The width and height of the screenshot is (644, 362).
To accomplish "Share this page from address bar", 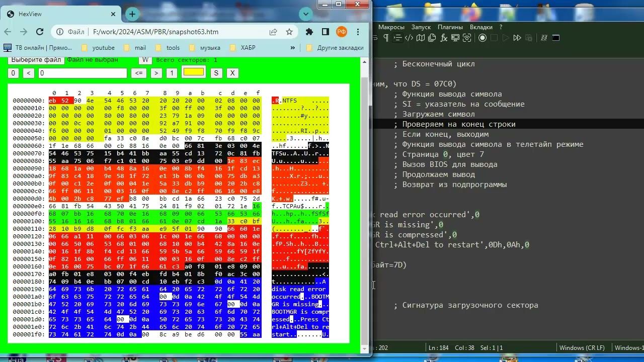I will [273, 32].
